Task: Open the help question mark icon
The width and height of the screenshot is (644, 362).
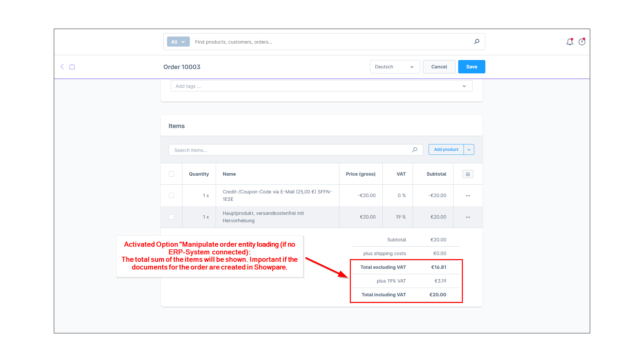Action: tap(582, 42)
